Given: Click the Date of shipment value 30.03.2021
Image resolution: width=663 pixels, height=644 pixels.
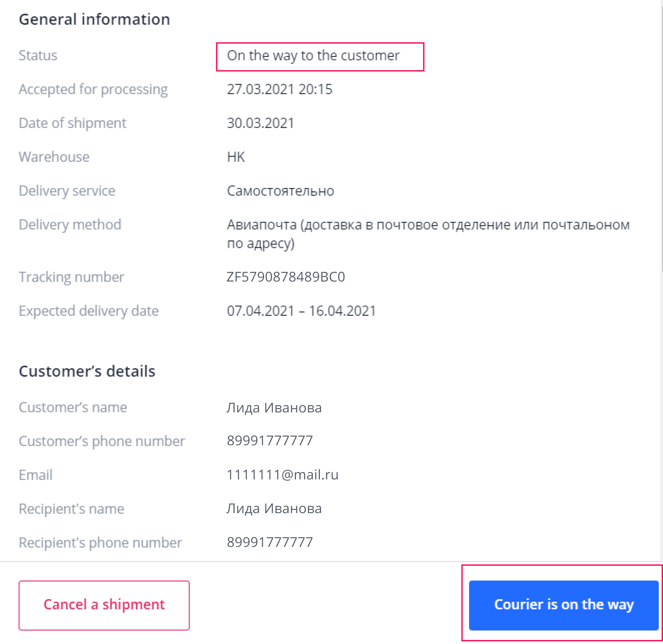Looking at the screenshot, I should click(x=260, y=123).
